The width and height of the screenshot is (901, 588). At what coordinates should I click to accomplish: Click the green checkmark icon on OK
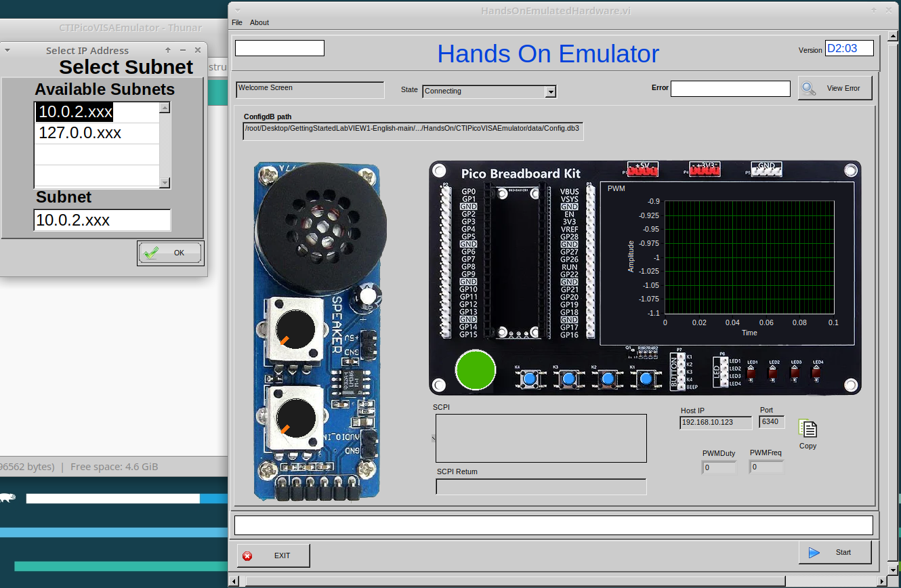pos(152,253)
